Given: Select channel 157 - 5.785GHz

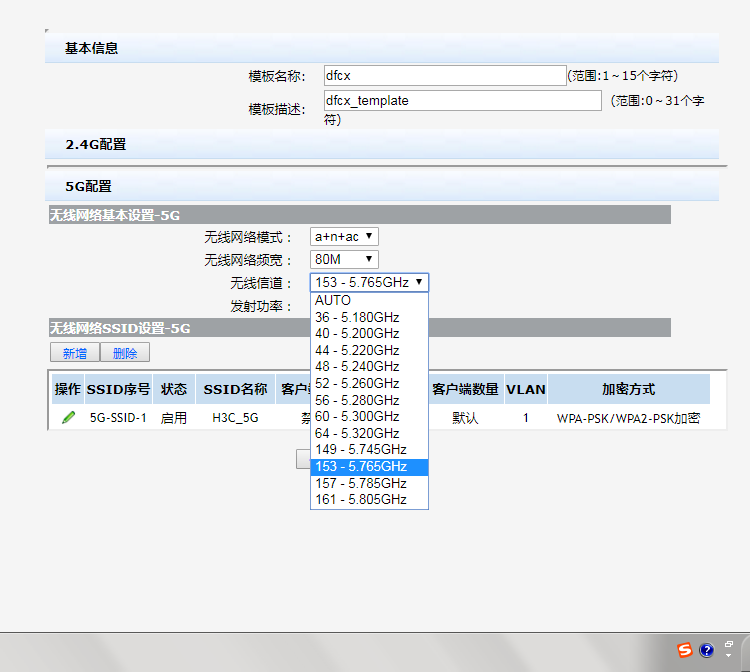Looking at the screenshot, I should (369, 483).
